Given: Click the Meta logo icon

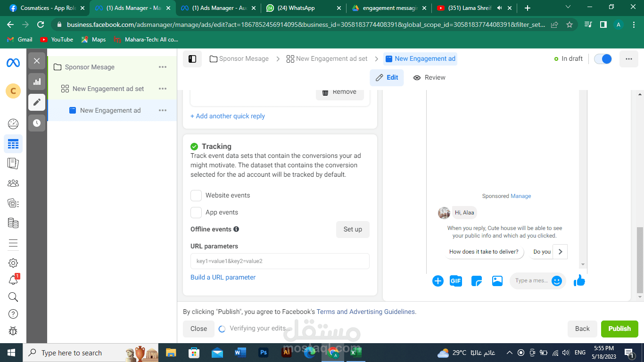Looking at the screenshot, I should 13,63.
